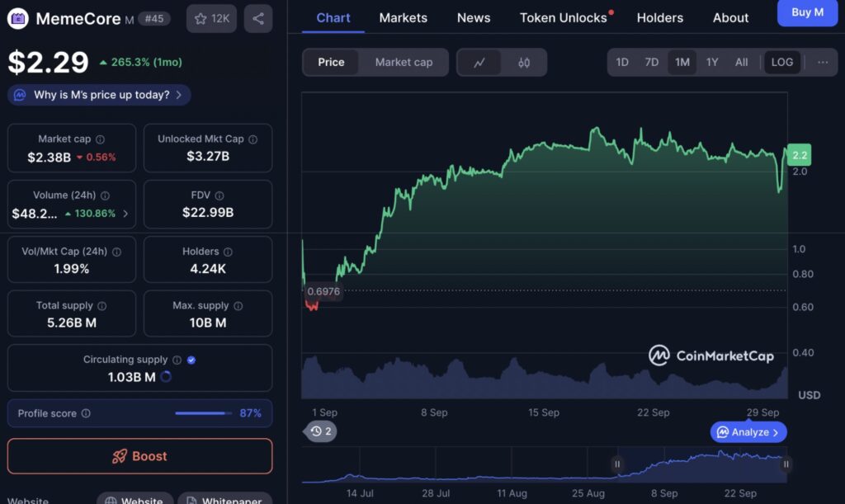The width and height of the screenshot is (845, 504).
Task: Open the News tab
Action: tap(474, 18)
